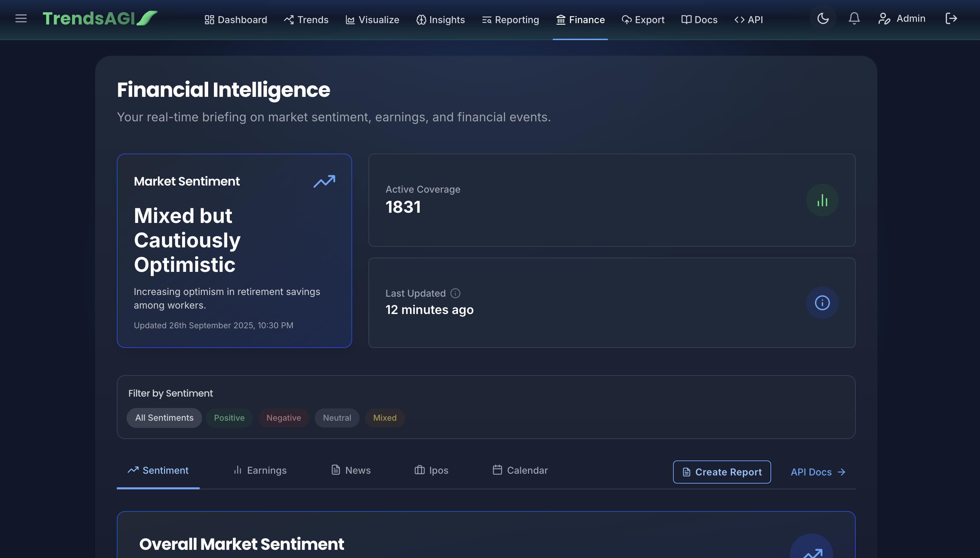Filter by Positive sentiment
This screenshot has height=558, width=980.
[x=229, y=418]
